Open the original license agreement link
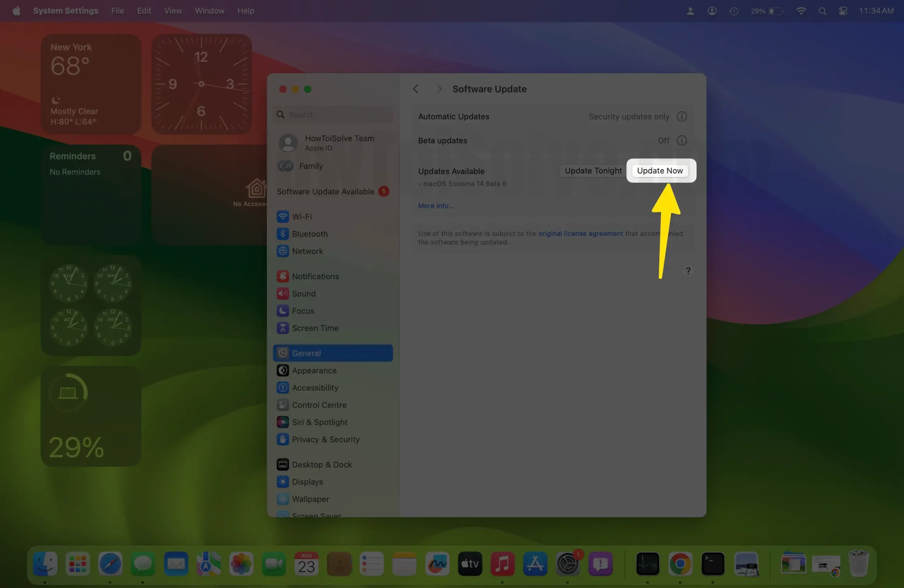Screen dimensions: 904x588 581,233
